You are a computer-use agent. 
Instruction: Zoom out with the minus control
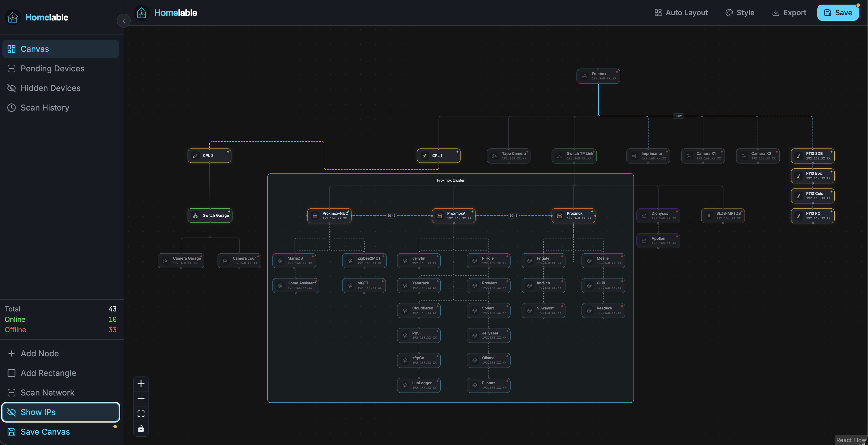[141, 398]
